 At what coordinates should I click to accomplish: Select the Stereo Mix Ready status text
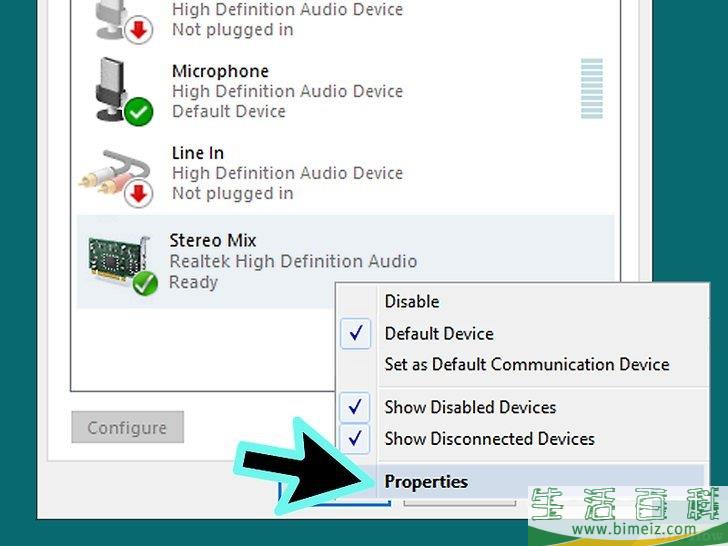coord(193,282)
